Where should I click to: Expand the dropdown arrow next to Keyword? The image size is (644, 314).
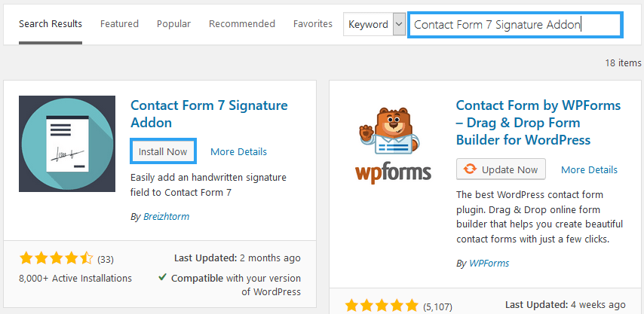399,25
